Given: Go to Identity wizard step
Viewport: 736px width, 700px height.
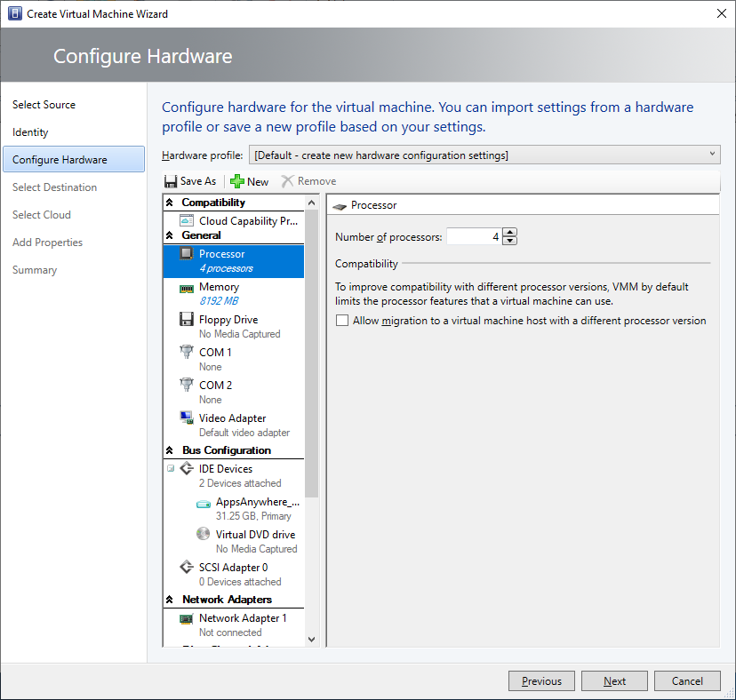Looking at the screenshot, I should (x=30, y=132).
